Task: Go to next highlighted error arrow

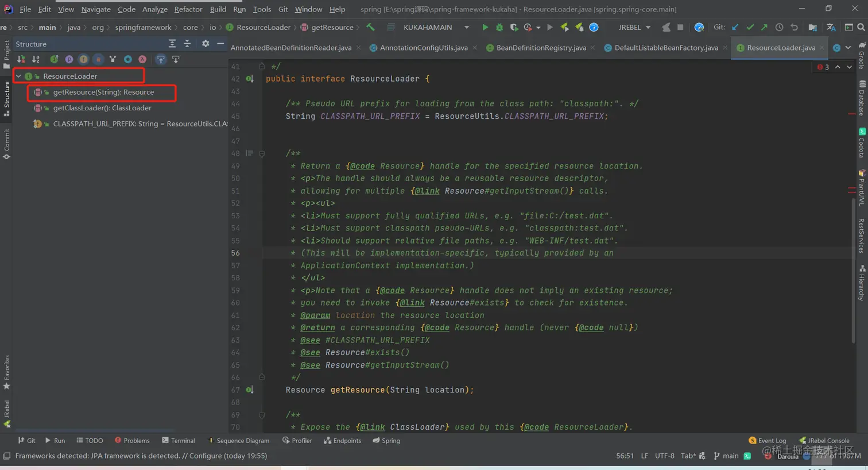Action: click(849, 67)
